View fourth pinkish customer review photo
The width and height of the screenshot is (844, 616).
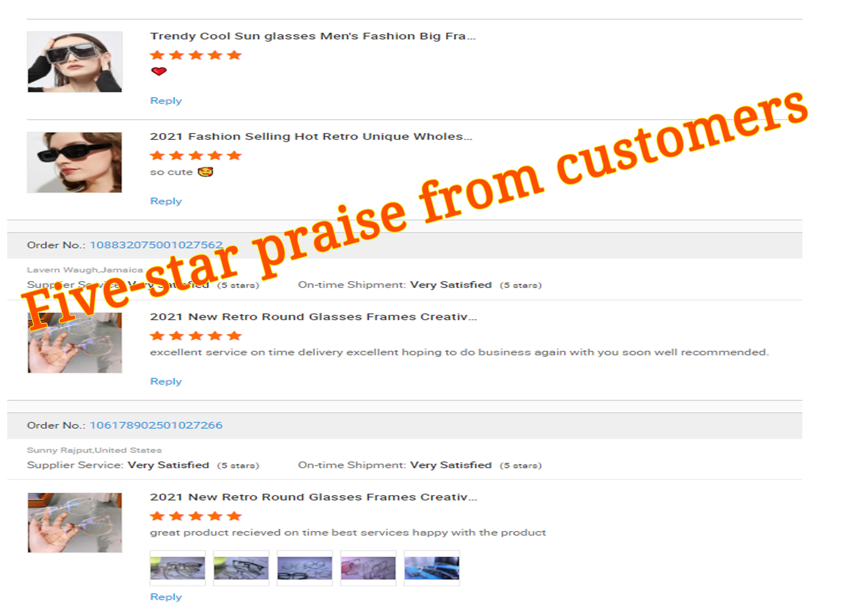368,568
